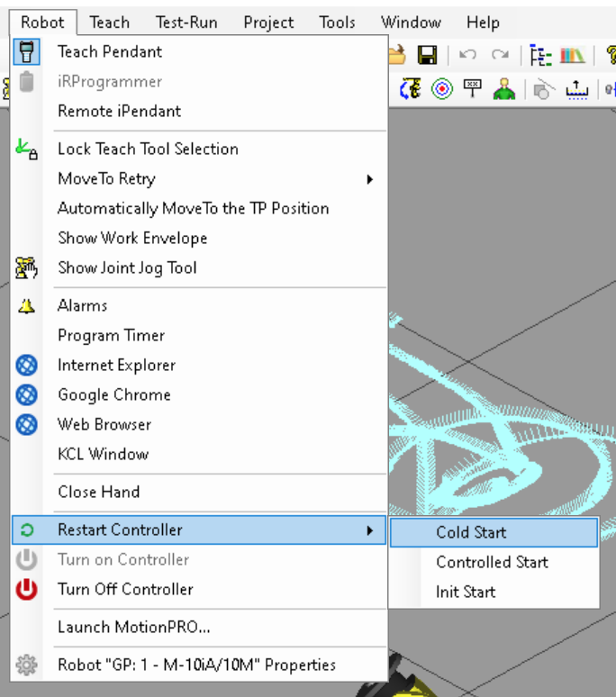Choose Launch MotionPRO...
Viewport: 616px width, 697px height.
(x=199, y=627)
